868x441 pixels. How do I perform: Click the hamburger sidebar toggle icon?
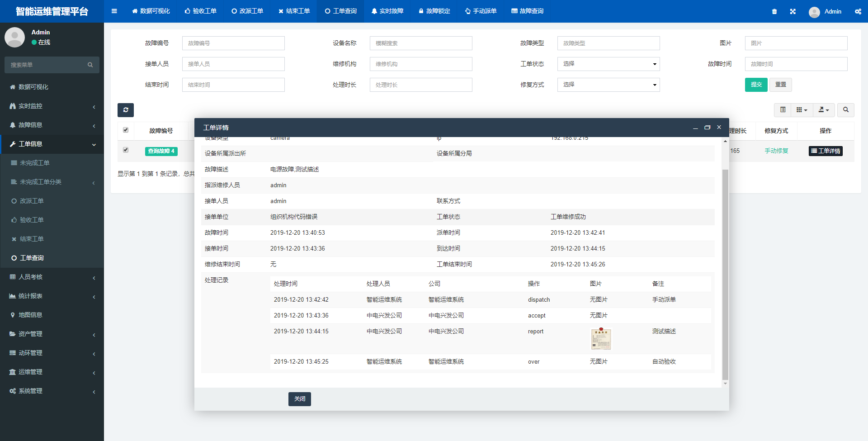pos(114,11)
